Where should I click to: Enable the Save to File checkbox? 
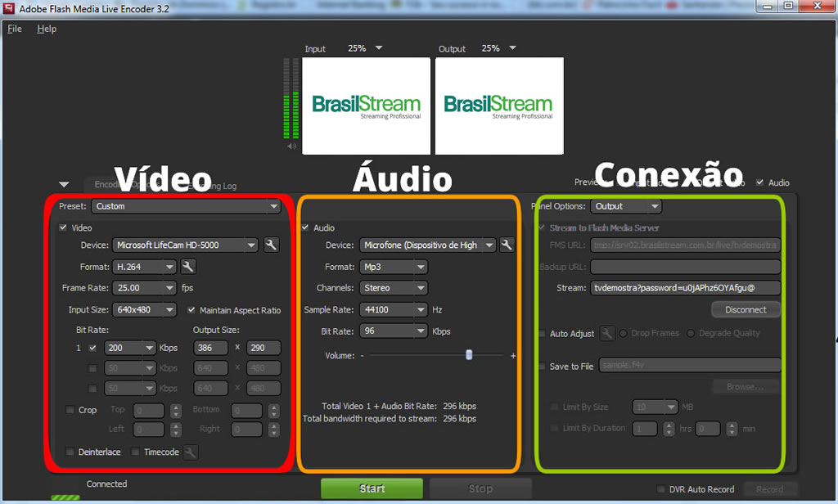click(x=542, y=366)
